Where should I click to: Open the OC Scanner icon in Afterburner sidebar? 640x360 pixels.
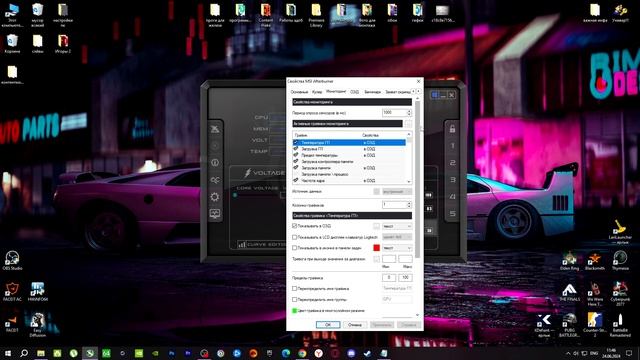tap(215, 180)
